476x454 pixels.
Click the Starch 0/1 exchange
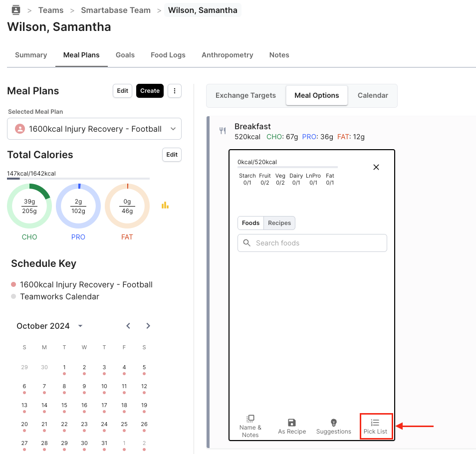247,179
